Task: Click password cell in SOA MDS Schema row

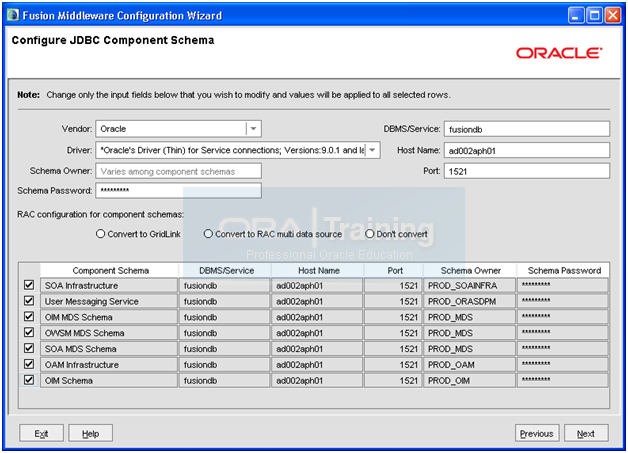Action: 563,349
